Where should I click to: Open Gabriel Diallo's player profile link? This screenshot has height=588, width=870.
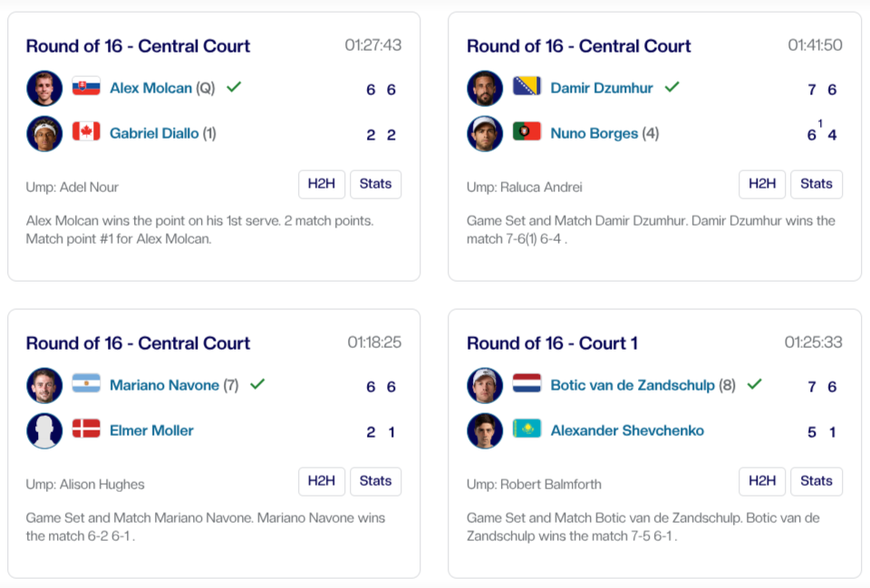coord(153,133)
